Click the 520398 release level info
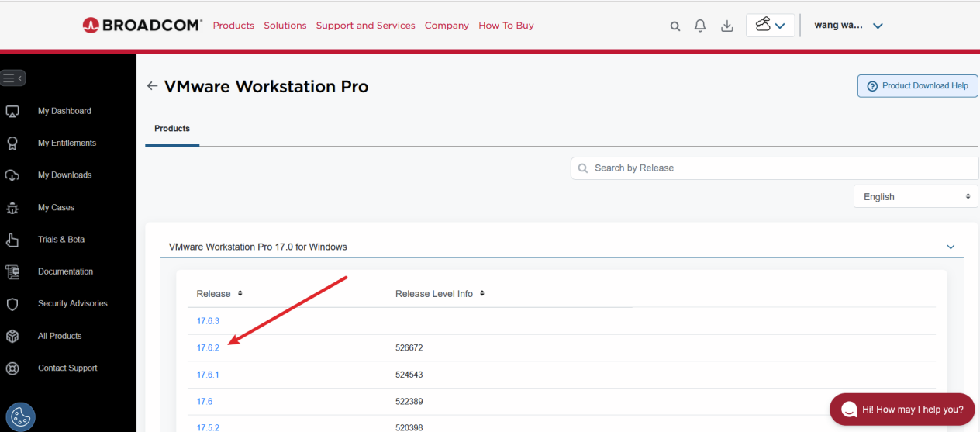980x432 pixels. pos(409,427)
